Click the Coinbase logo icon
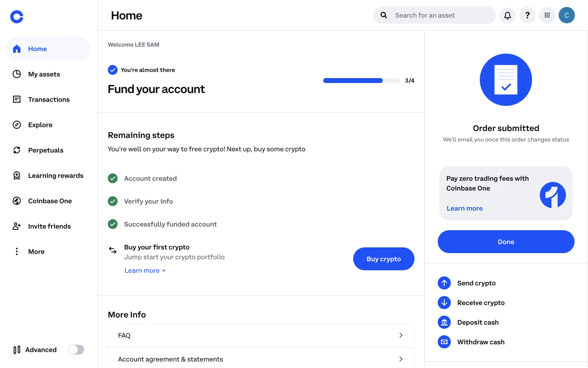Image resolution: width=588 pixels, height=368 pixels. pyautogui.click(x=17, y=17)
